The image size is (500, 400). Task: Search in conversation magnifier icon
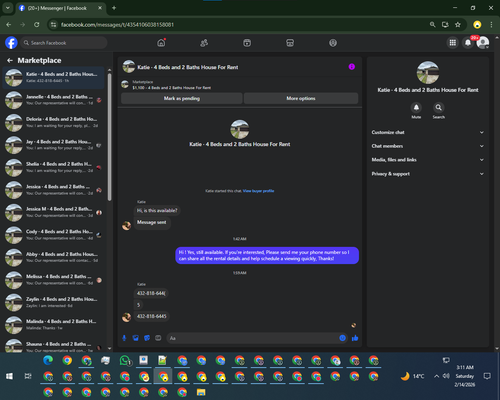(439, 107)
